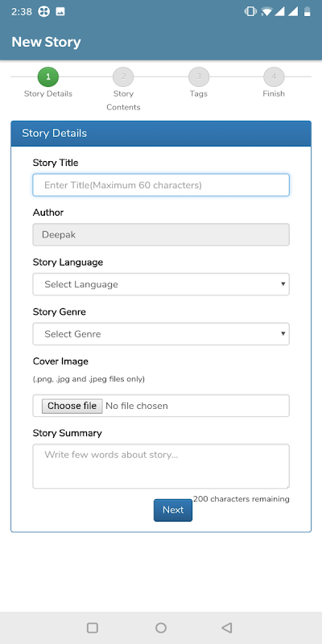Click the Story Summary text area
Screen dimensions: 322x644
tap(161, 466)
